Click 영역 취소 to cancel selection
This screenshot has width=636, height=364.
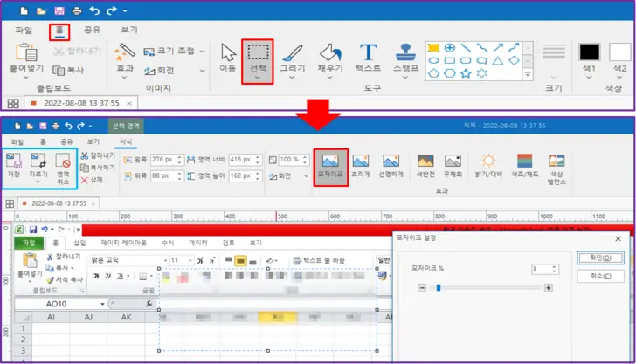63,169
